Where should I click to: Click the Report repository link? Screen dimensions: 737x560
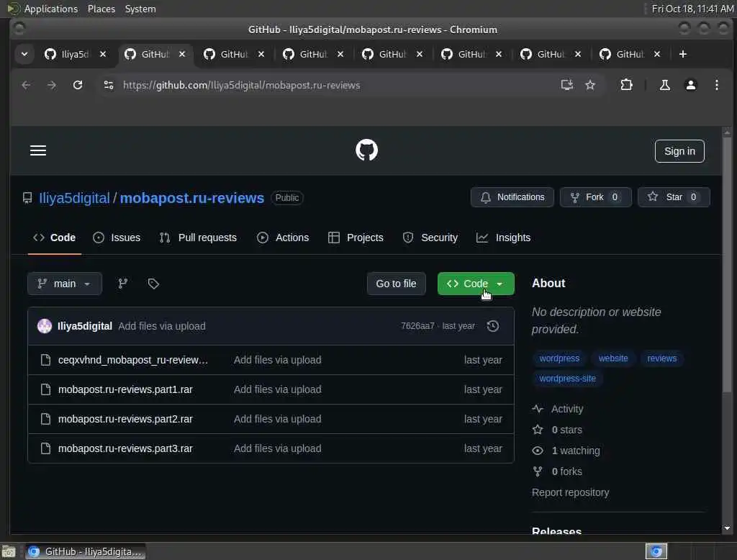click(570, 492)
